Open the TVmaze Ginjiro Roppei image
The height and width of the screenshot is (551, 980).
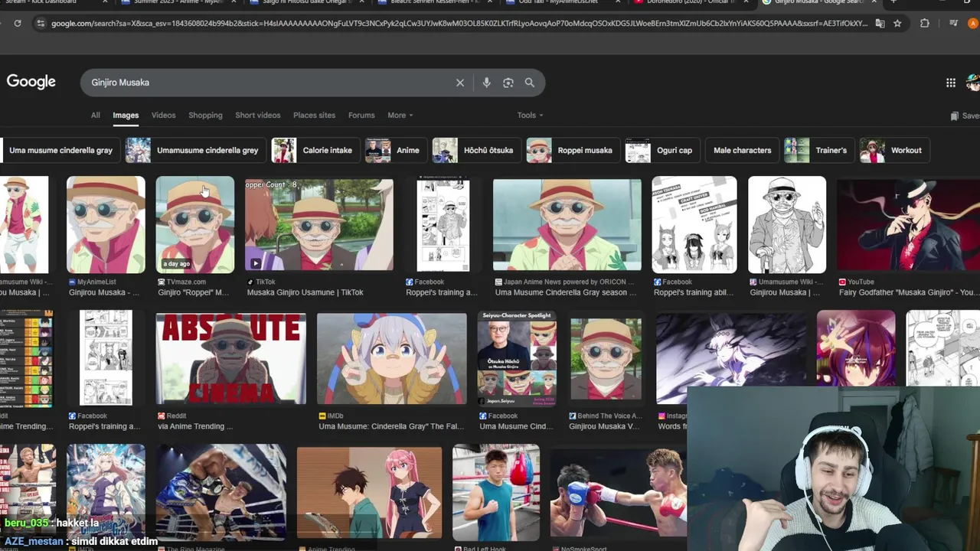point(195,225)
